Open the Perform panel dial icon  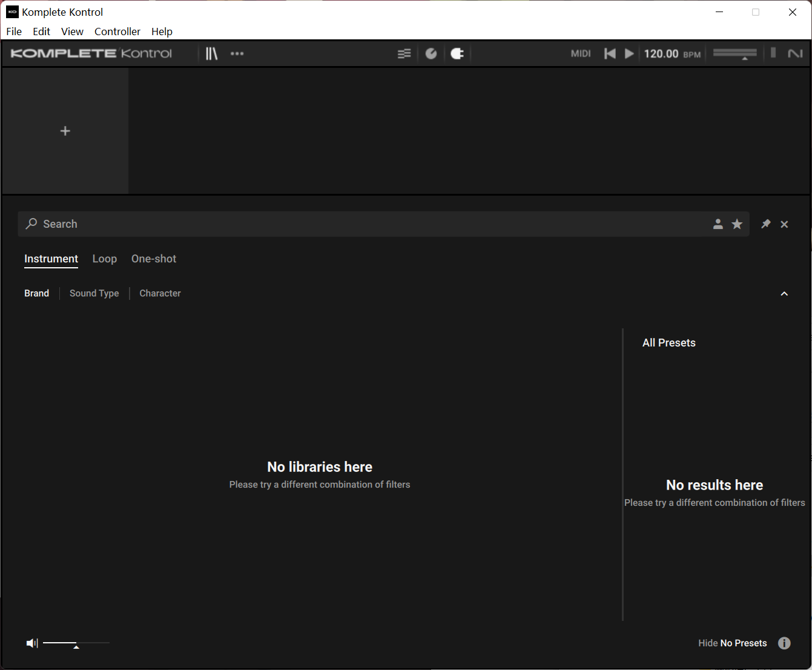(x=431, y=54)
